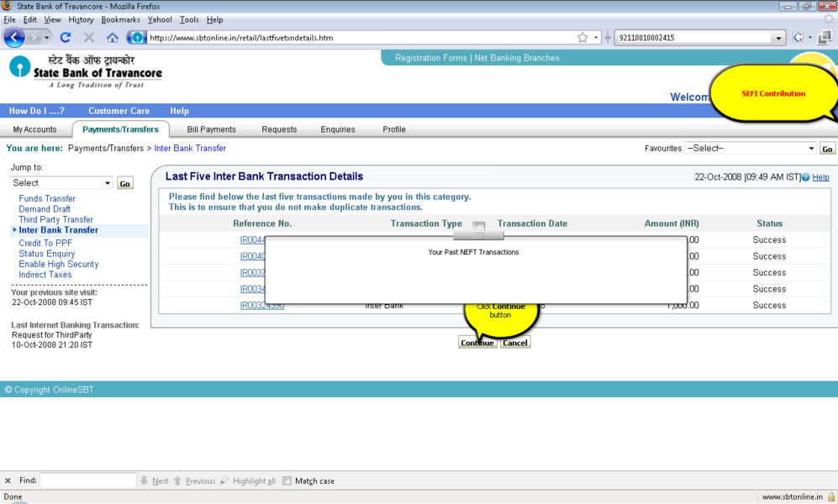Reload the page with the refresh icon

(x=66, y=38)
